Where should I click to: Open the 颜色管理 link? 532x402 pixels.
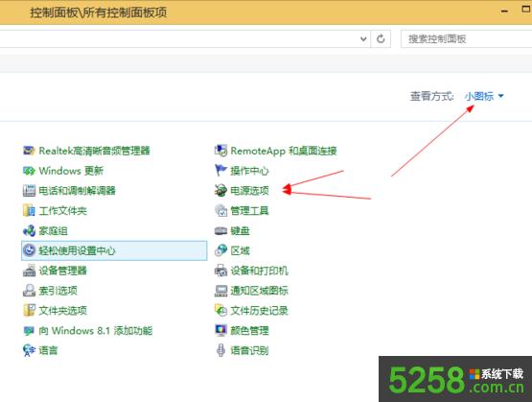[x=249, y=330]
